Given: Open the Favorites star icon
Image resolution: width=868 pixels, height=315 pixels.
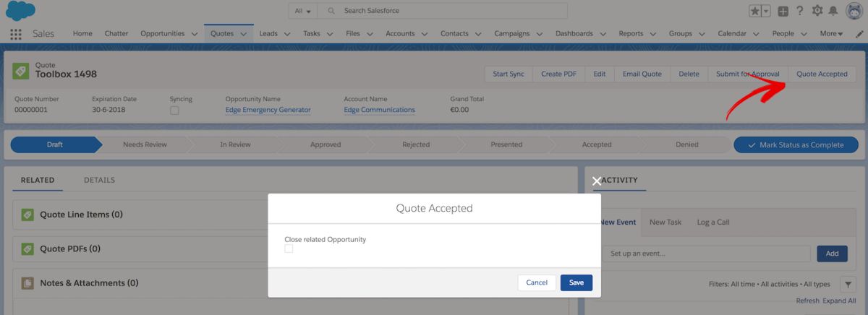Looking at the screenshot, I should [755, 11].
